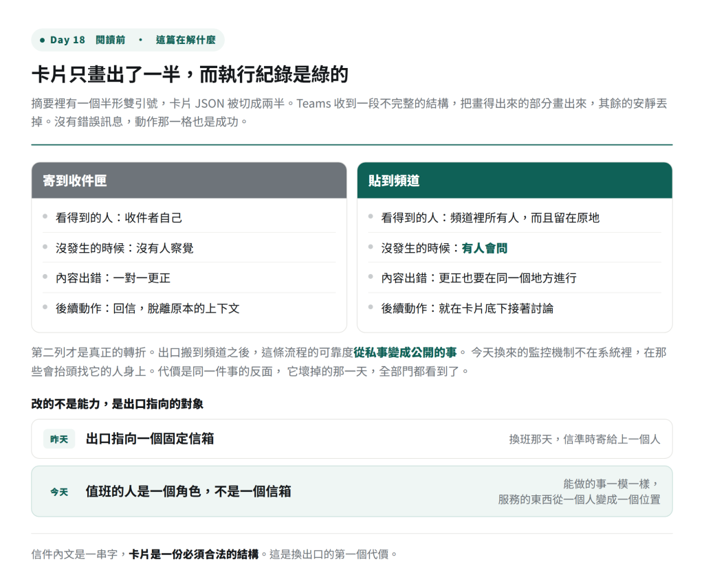Click the bold phrase "卡片是一份必須合法的結構"

pos(193,554)
